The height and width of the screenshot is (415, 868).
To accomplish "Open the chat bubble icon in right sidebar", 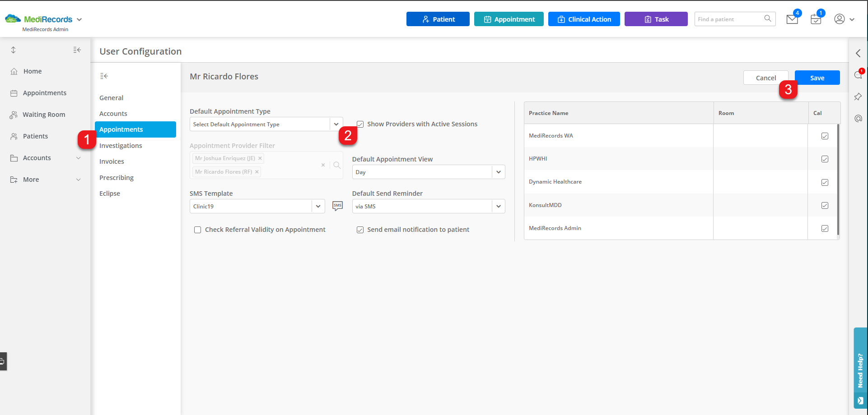I will pos(858,75).
